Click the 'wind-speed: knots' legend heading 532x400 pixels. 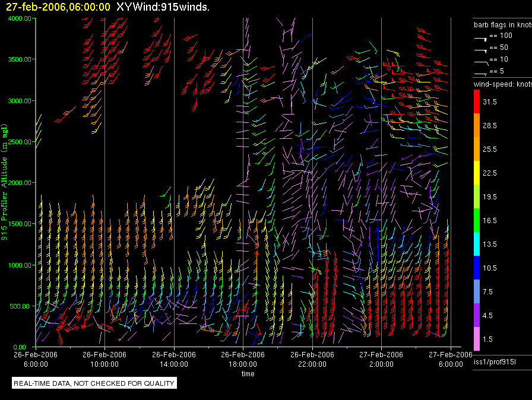click(503, 84)
